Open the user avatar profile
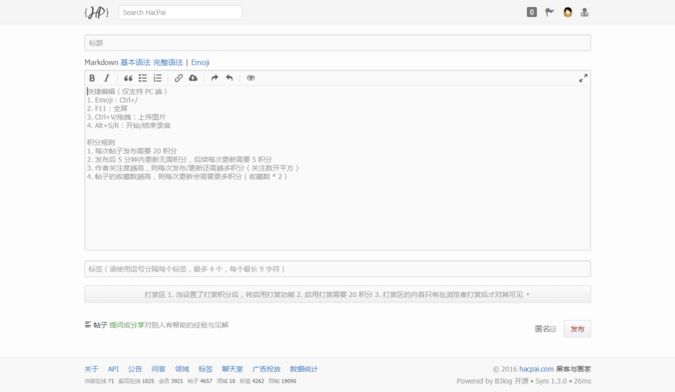The image size is (675, 392). coord(567,12)
